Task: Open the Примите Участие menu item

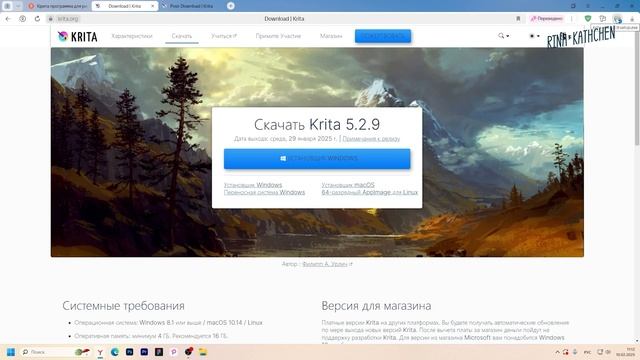Action: 278,36
